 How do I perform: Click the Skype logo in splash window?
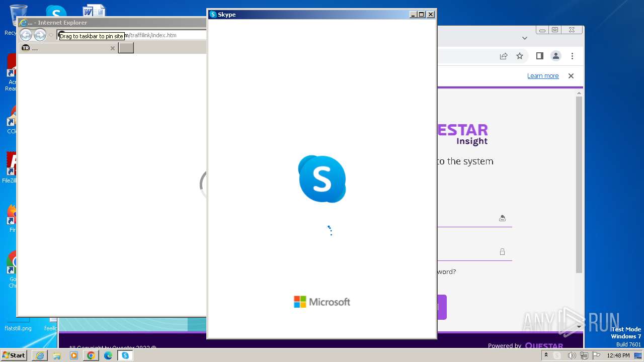[x=322, y=179]
